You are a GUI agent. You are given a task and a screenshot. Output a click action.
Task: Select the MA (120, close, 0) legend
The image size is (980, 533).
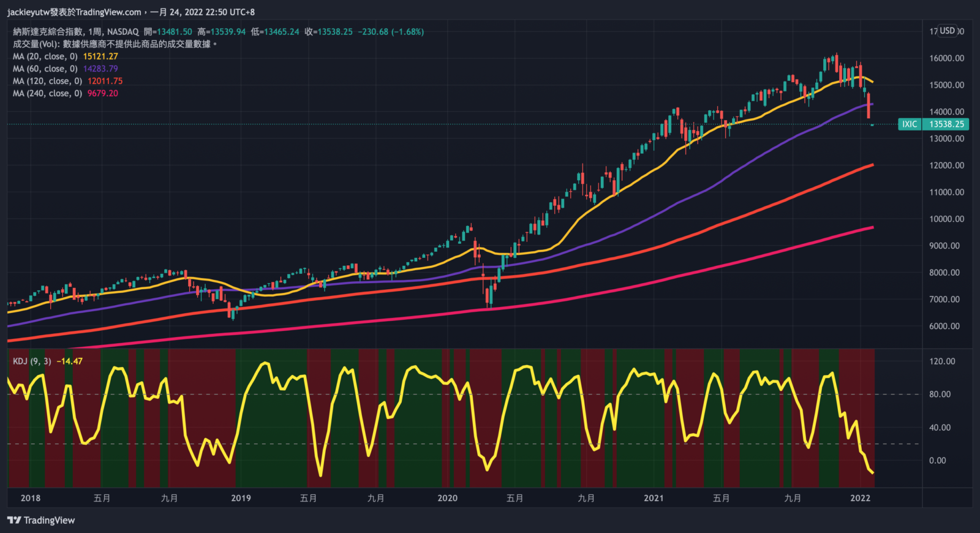pyautogui.click(x=47, y=81)
